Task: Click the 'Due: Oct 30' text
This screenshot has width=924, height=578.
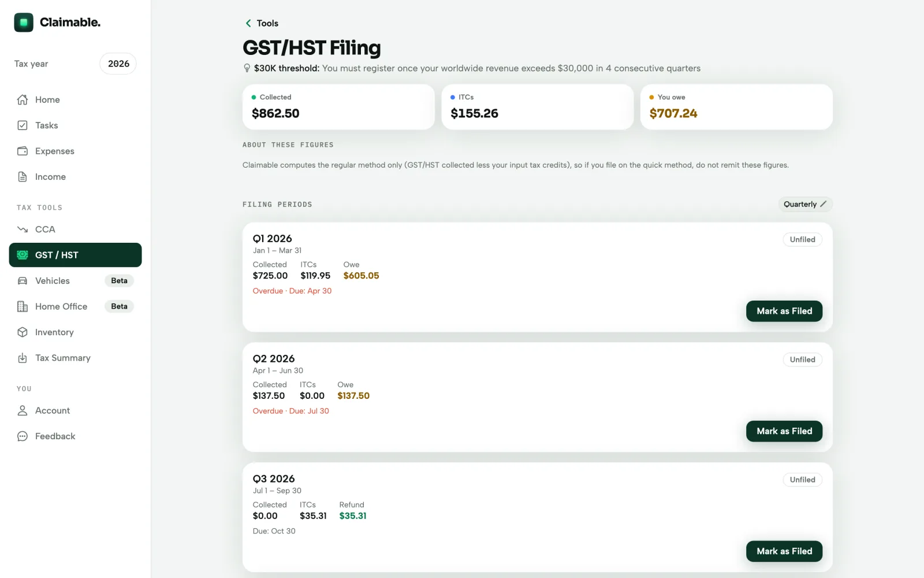Action: tap(274, 531)
